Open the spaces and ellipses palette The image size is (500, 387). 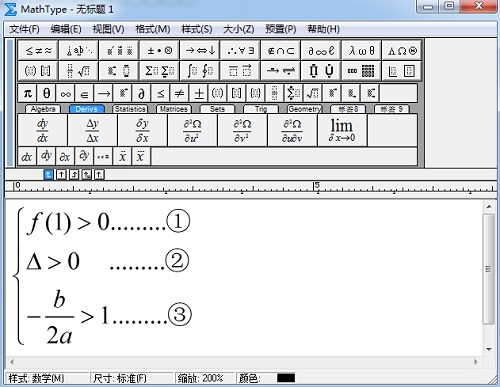(x=79, y=51)
